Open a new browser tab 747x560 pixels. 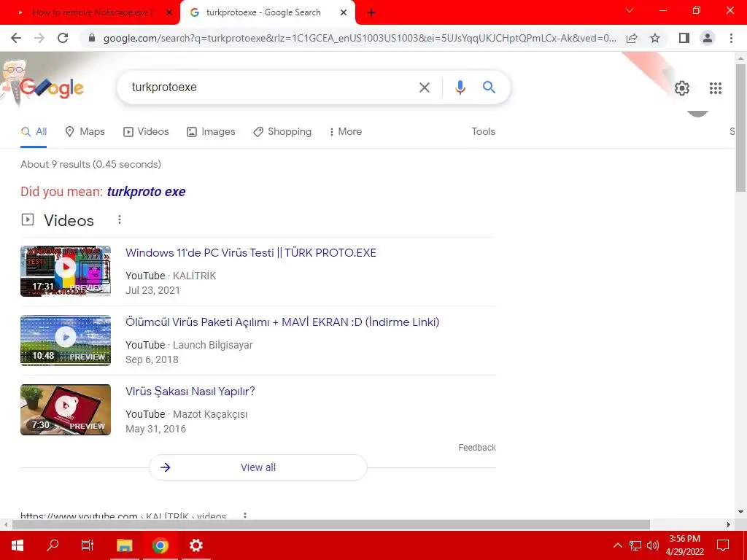pos(371,13)
